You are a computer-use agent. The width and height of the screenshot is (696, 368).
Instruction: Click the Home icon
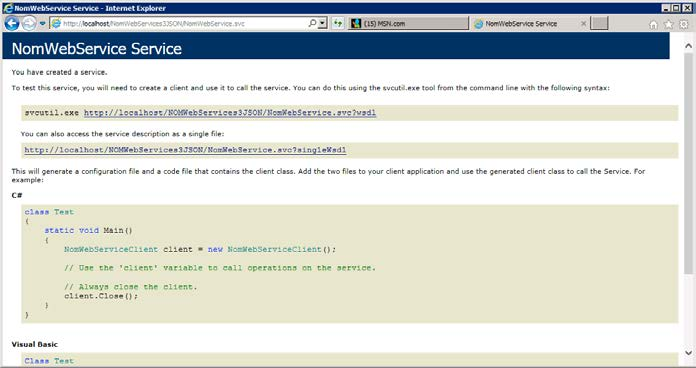(x=653, y=24)
